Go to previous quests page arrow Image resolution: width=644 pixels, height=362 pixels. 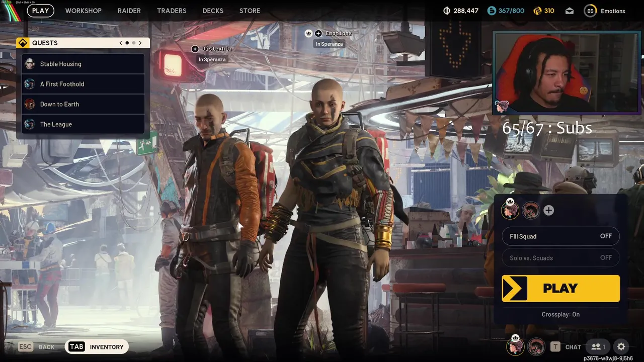coord(121,43)
